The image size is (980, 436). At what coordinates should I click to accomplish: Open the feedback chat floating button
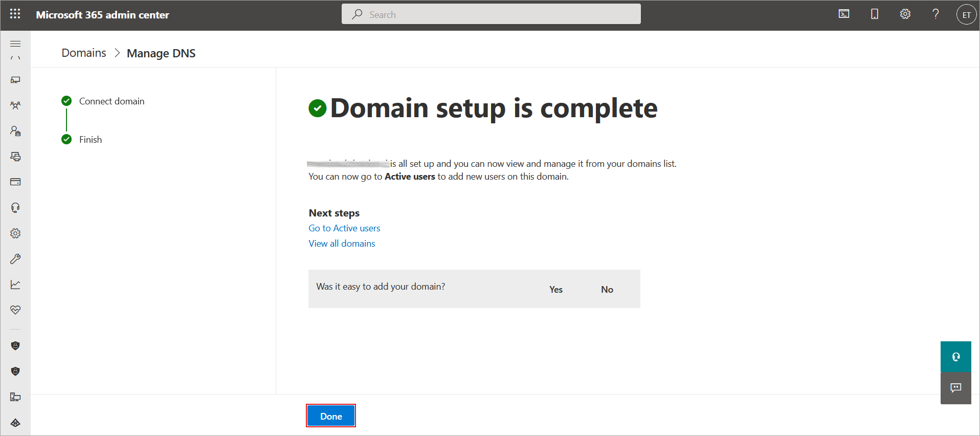tap(955, 388)
